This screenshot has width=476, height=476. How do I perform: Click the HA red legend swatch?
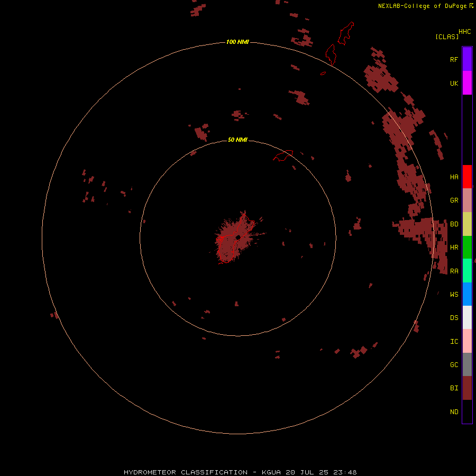click(467, 177)
